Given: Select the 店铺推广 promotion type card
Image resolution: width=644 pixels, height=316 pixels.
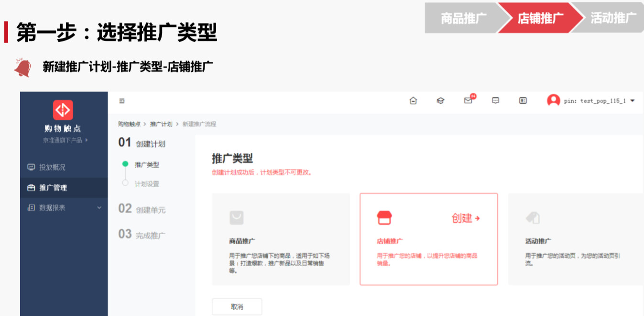Looking at the screenshot, I should (x=428, y=239).
